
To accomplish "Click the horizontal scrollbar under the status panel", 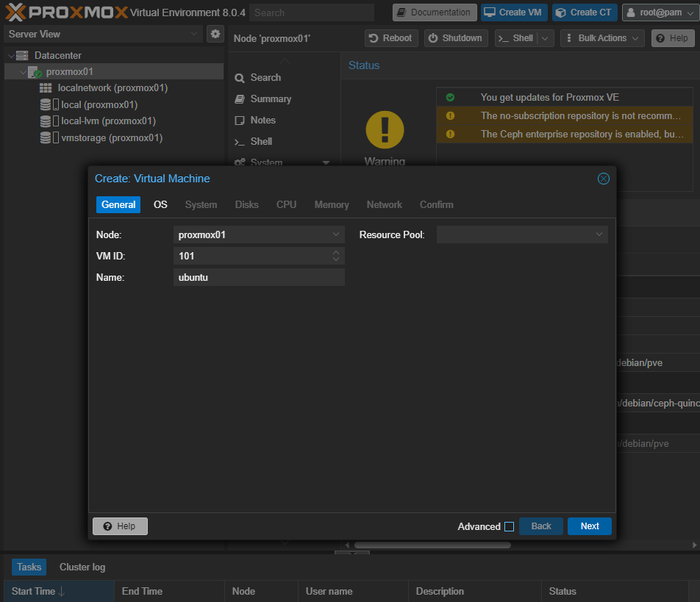I will (432, 545).
